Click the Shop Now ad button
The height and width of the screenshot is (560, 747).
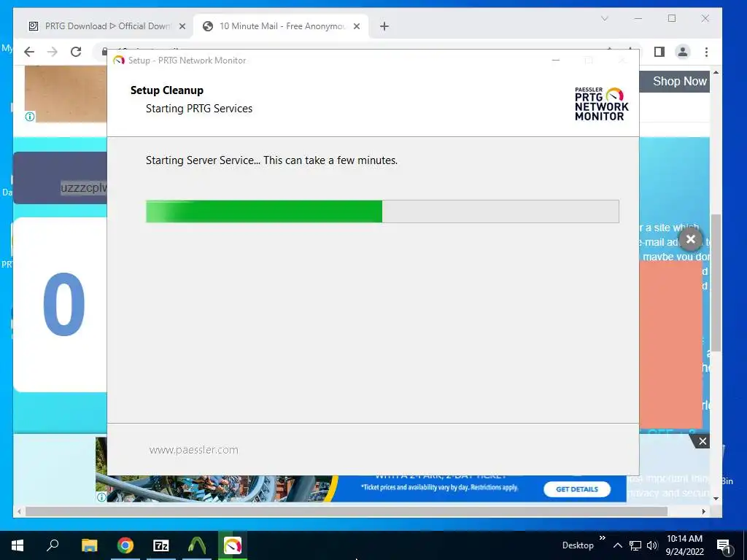[679, 82]
